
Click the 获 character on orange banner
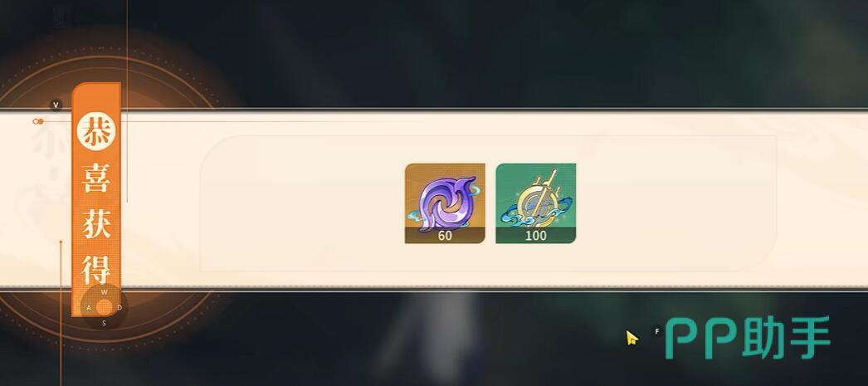coord(96,223)
